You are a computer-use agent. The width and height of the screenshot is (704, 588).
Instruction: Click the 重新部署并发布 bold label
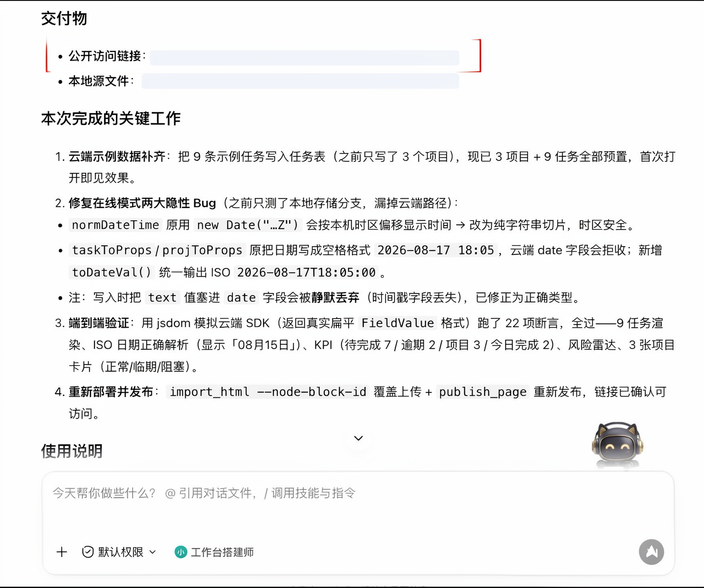point(111,392)
